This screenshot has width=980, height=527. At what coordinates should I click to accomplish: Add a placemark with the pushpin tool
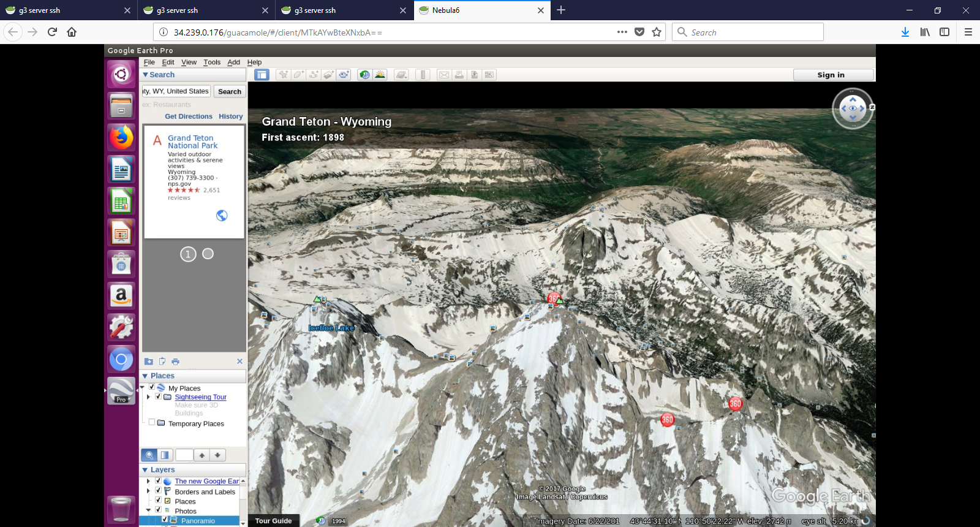point(283,75)
